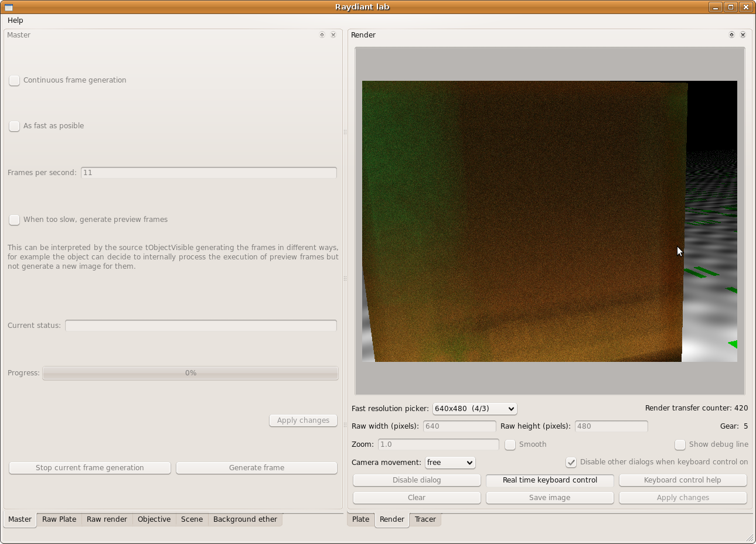Select the Tracer tab

[x=425, y=519]
